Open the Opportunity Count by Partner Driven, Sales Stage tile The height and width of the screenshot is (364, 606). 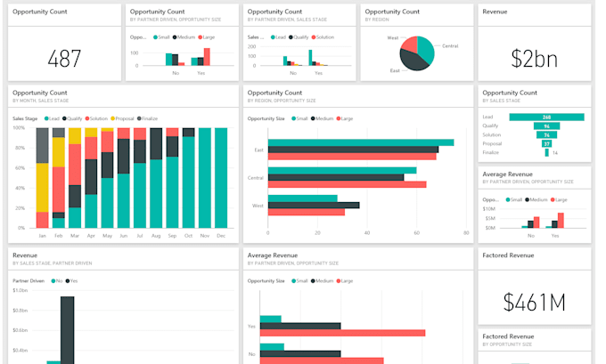click(299, 43)
